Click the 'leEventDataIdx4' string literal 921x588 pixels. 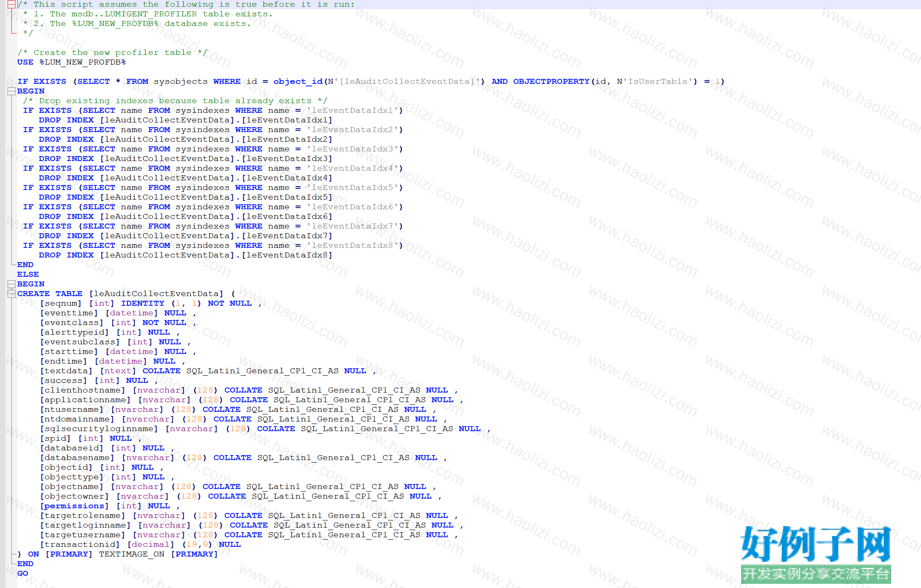[352, 168]
